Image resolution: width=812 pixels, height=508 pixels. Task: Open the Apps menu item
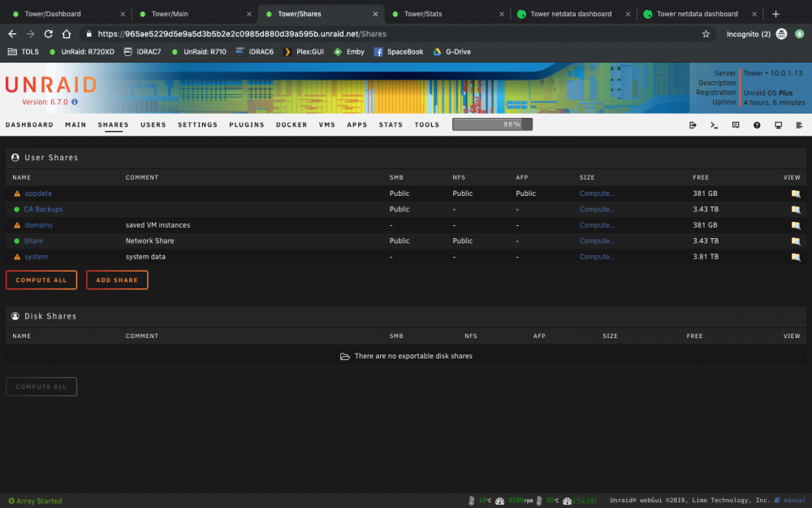click(357, 125)
